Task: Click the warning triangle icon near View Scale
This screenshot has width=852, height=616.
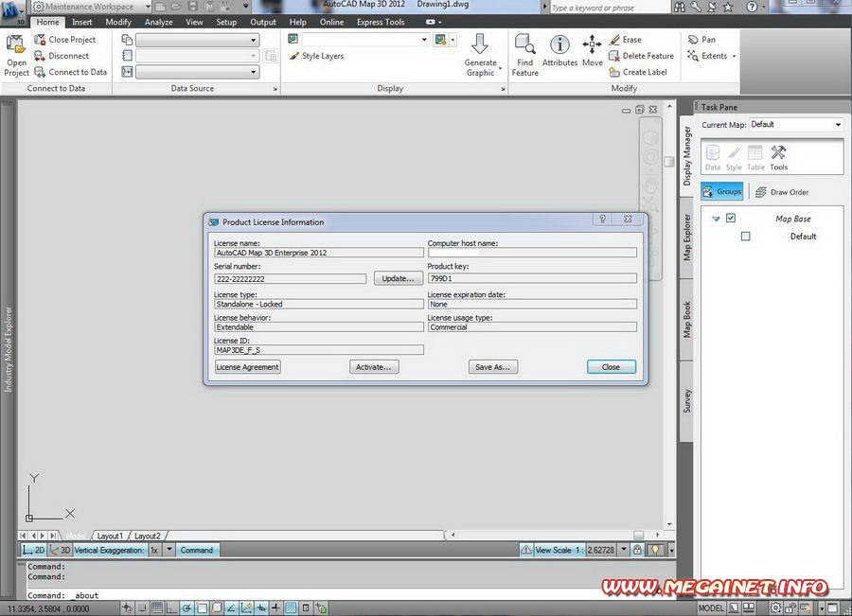Action: (x=526, y=551)
